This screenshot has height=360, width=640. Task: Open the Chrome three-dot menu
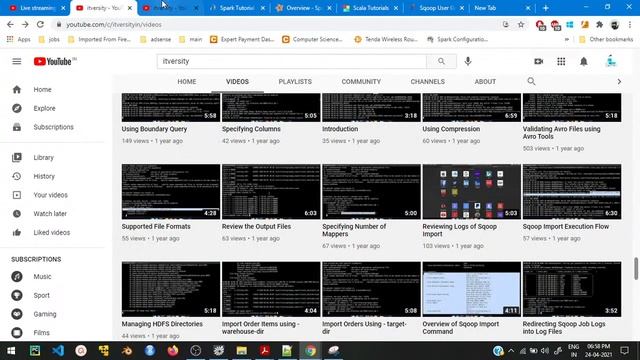[x=630, y=24]
